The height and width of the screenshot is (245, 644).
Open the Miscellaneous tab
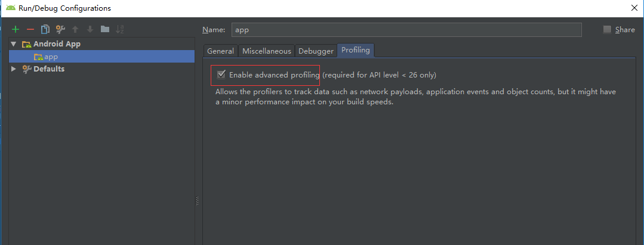(x=267, y=51)
